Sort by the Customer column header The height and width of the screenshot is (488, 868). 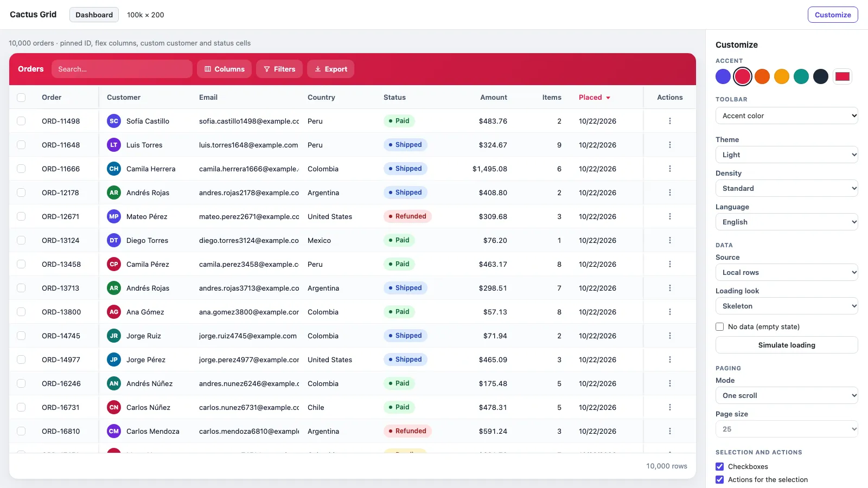point(124,98)
